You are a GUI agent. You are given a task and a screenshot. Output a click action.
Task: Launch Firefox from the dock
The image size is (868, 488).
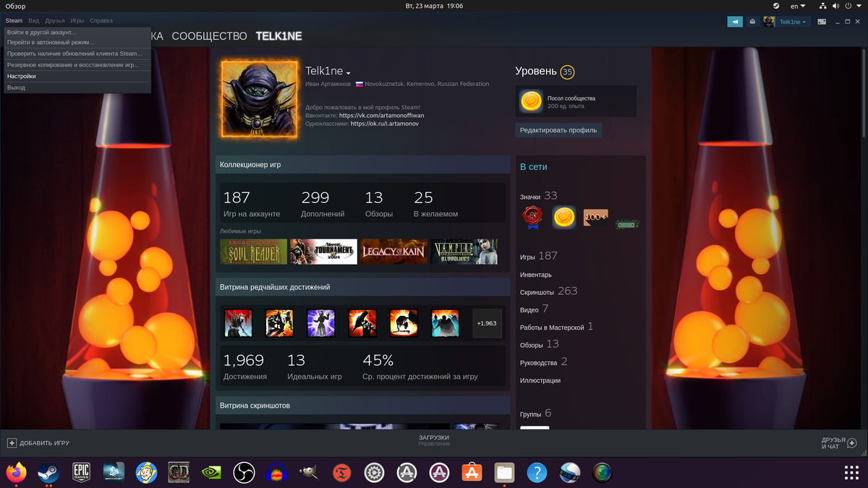(x=16, y=473)
